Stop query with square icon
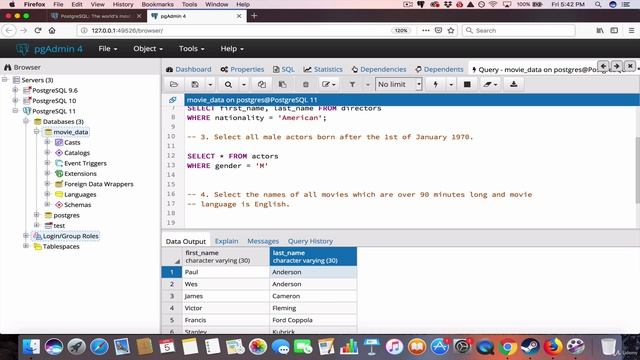This screenshot has height=360, width=640. [467, 84]
